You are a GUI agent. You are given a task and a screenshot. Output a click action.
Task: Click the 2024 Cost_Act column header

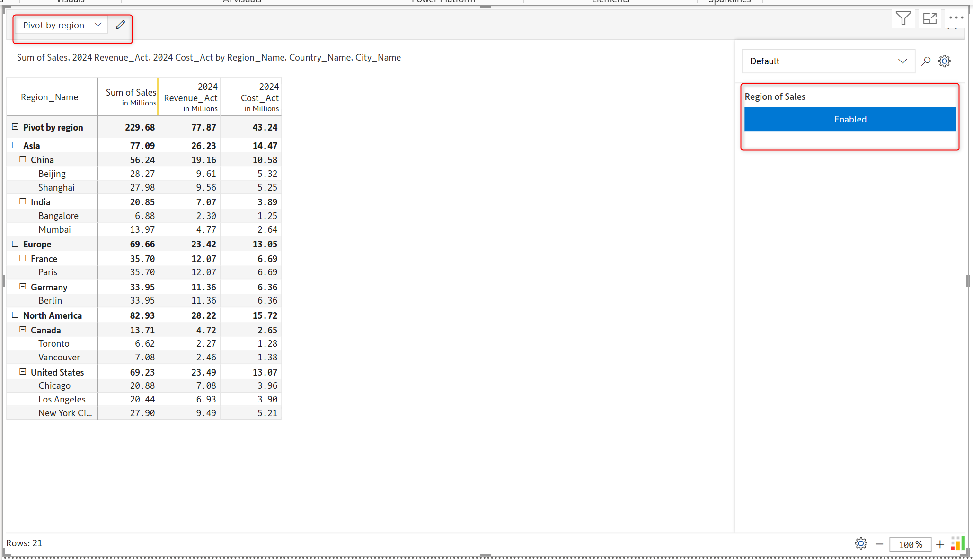tap(259, 96)
